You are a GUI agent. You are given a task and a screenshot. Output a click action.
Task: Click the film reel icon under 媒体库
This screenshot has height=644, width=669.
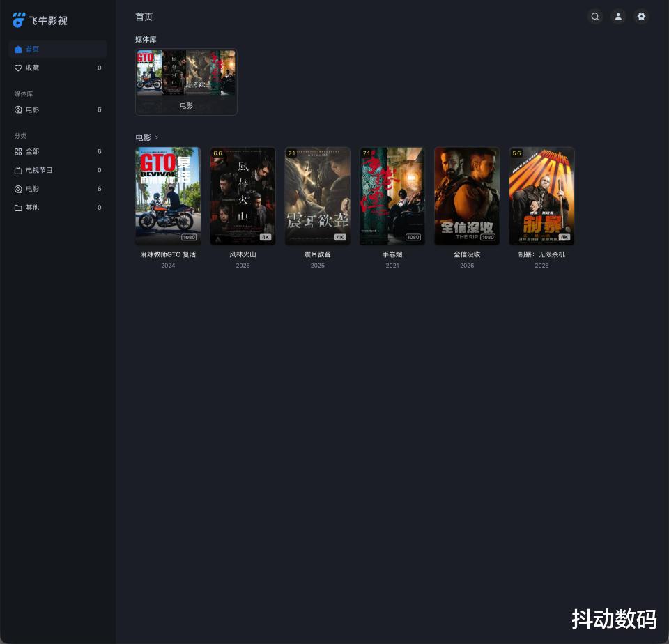[18, 109]
